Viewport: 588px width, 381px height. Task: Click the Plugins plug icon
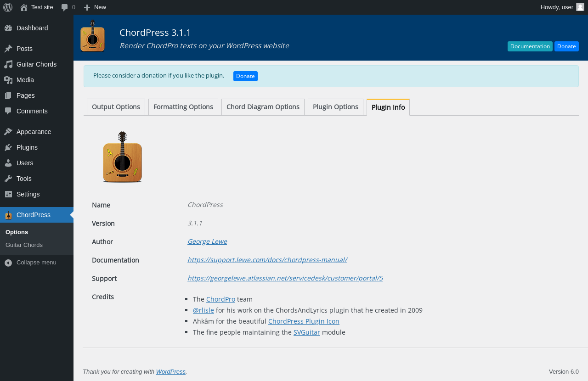pos(8,147)
